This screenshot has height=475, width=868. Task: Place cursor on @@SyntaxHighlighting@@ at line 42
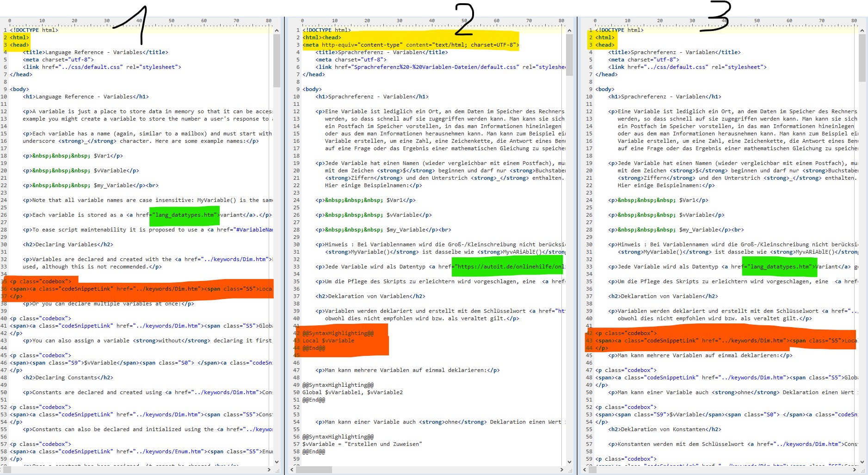coord(338,333)
